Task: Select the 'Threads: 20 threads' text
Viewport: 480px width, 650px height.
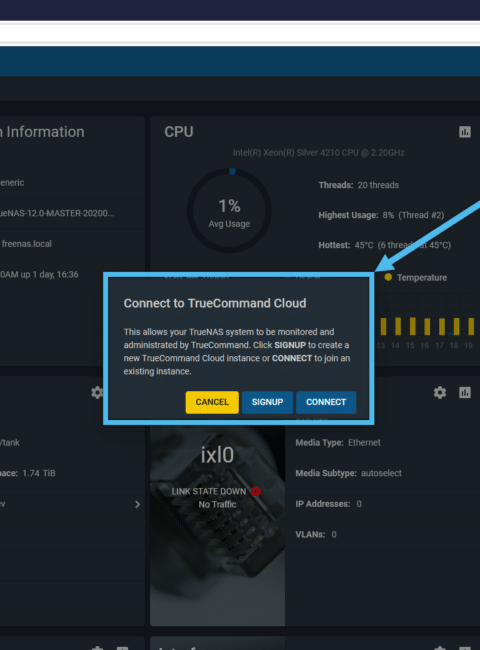Action: (359, 185)
